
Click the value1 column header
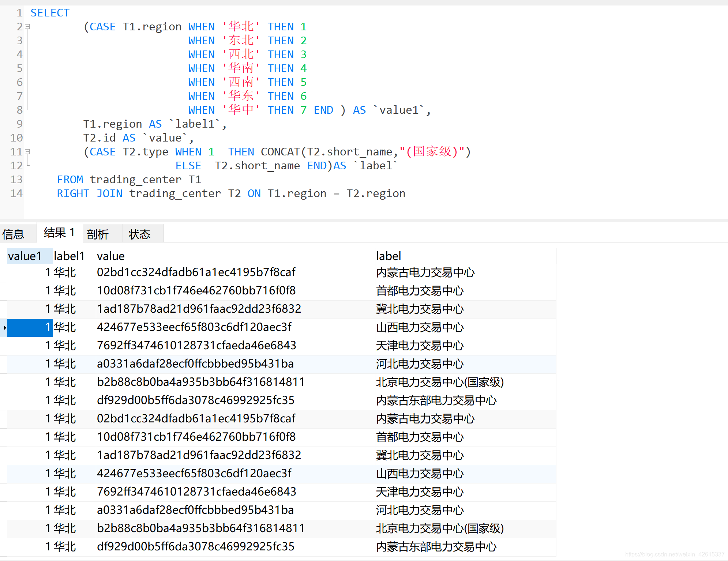click(25, 256)
